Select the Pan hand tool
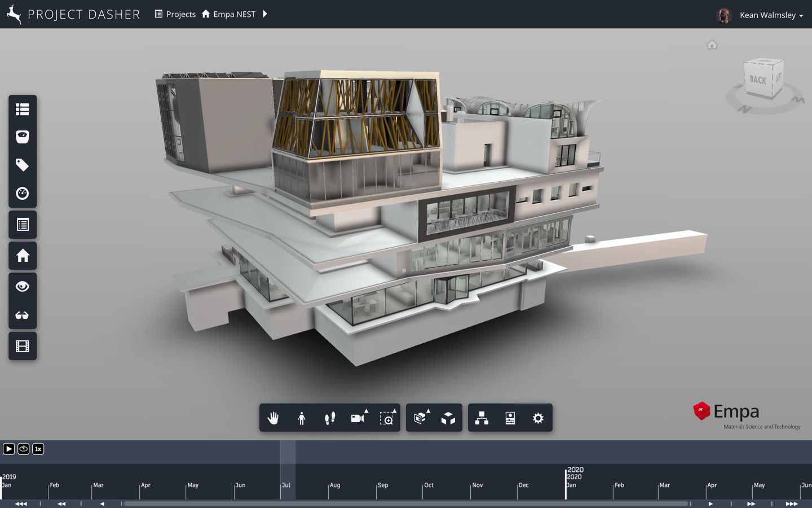Screen dimensions: 812x508 pos(273,418)
